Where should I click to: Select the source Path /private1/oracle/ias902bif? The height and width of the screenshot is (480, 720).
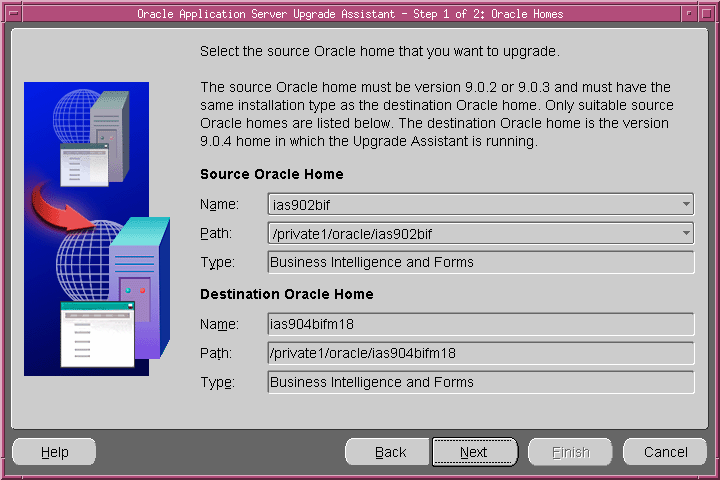pyautogui.click(x=481, y=233)
